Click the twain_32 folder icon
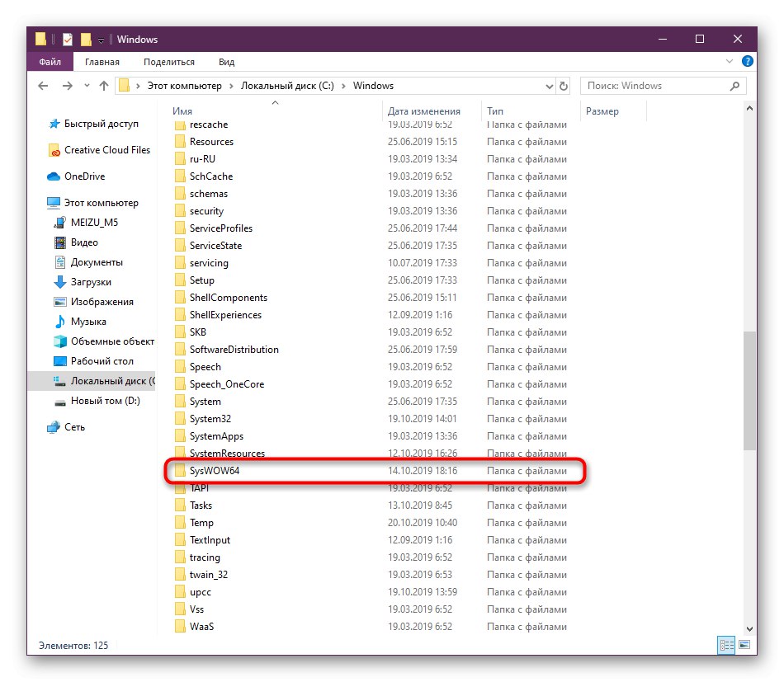This screenshot has height=682, width=784. click(180, 575)
